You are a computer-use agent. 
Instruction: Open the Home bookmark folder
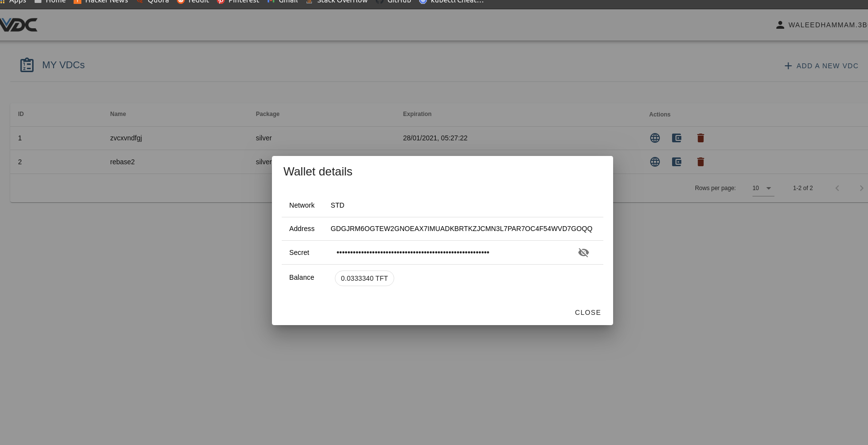tap(50, 1)
